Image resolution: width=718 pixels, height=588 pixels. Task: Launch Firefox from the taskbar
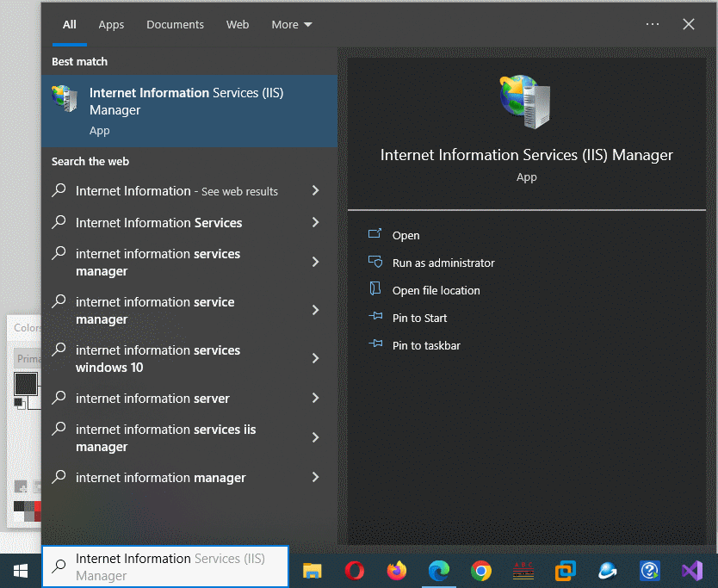(397, 571)
